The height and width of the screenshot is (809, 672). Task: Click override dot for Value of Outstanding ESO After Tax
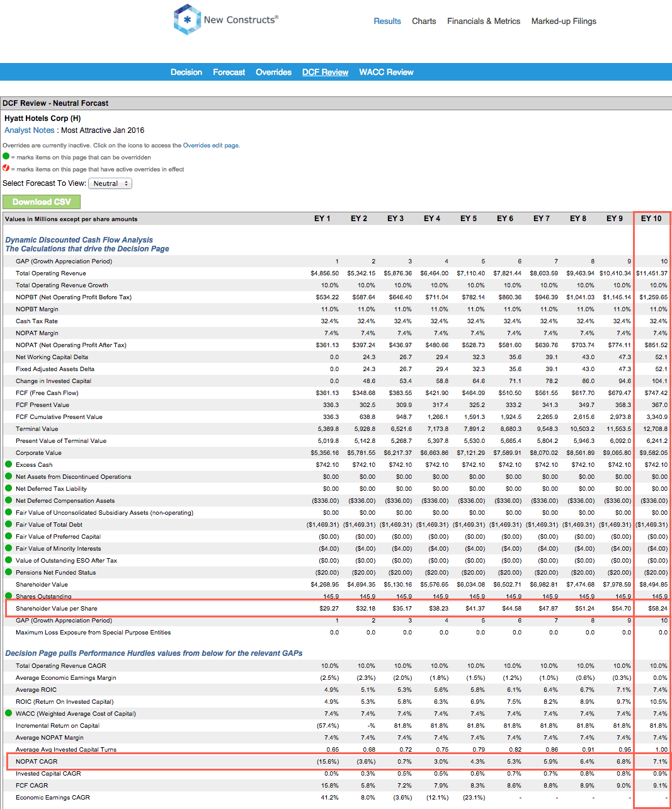[x=9, y=560]
